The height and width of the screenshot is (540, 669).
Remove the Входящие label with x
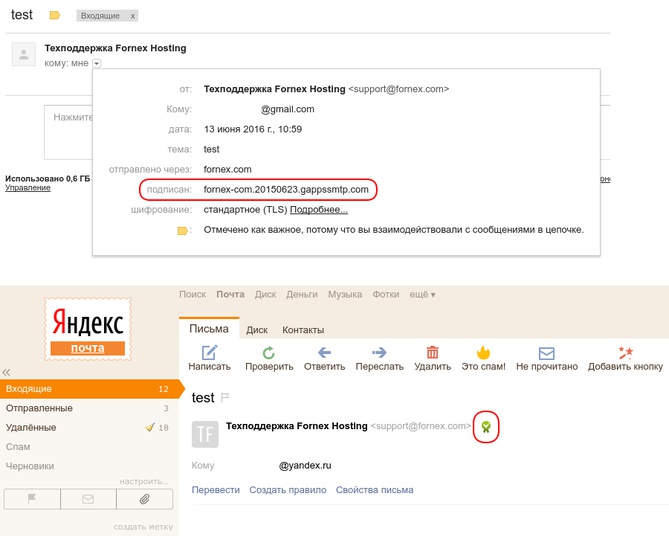[x=133, y=16]
